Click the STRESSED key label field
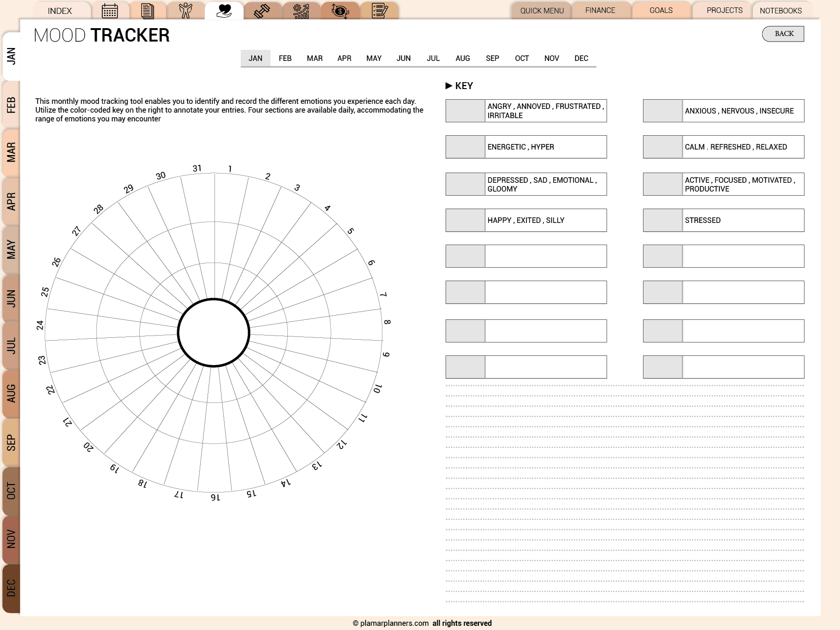Viewport: 840px width, 630px height. coord(743,220)
